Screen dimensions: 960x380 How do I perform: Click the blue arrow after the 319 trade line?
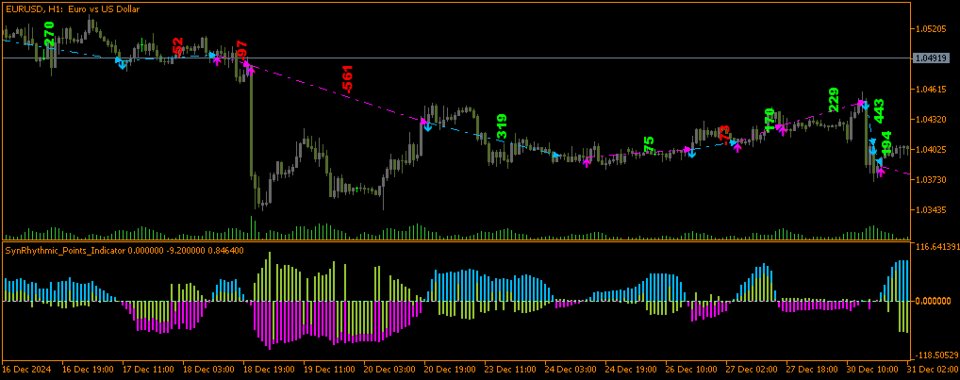[x=556, y=155]
